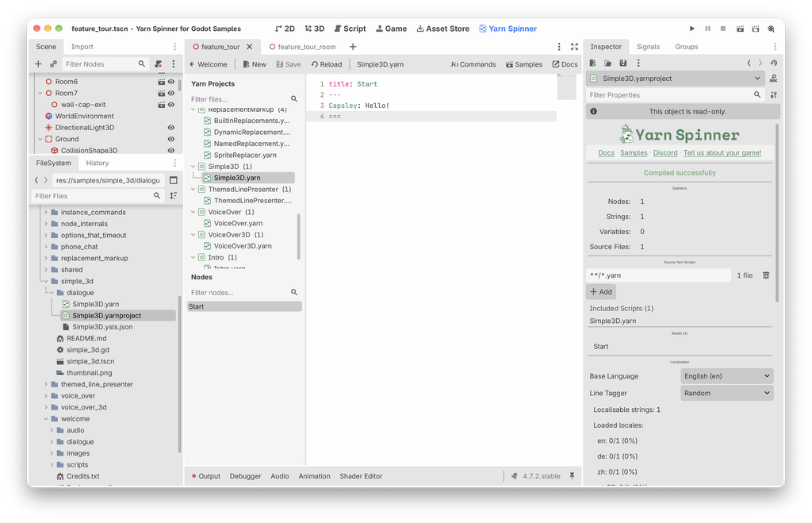
Task: Reload the yarn file
Action: (x=327, y=64)
